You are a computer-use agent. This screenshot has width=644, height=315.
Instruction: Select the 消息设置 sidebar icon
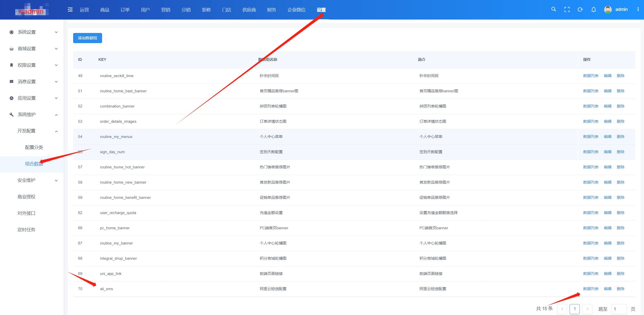coord(11,81)
